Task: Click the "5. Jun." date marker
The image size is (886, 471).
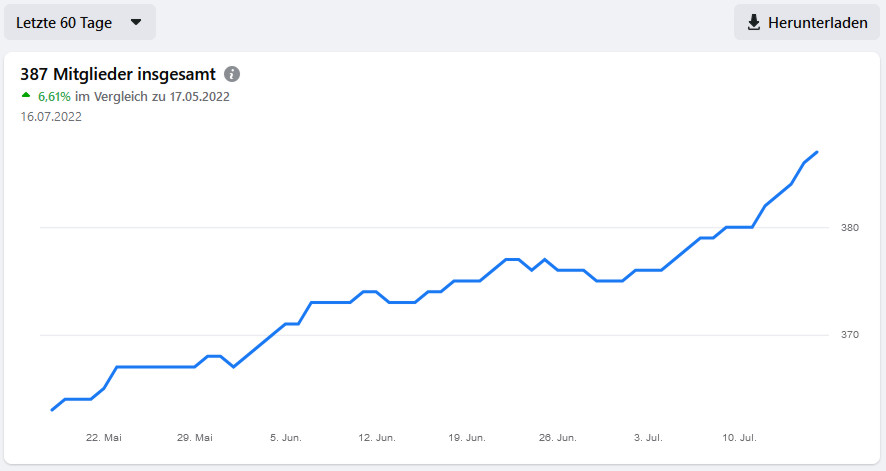Action: (x=286, y=438)
